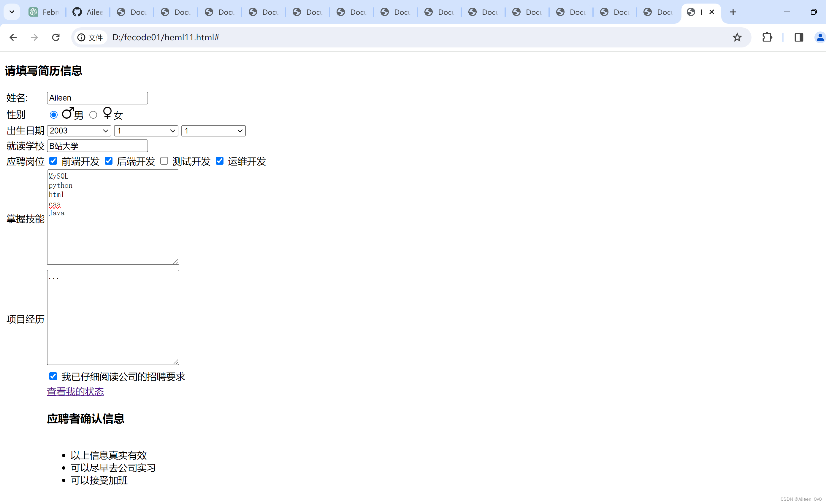Switch to the last 'Docu' tab before active tab
This screenshot has height=504, width=826.
[x=658, y=12]
